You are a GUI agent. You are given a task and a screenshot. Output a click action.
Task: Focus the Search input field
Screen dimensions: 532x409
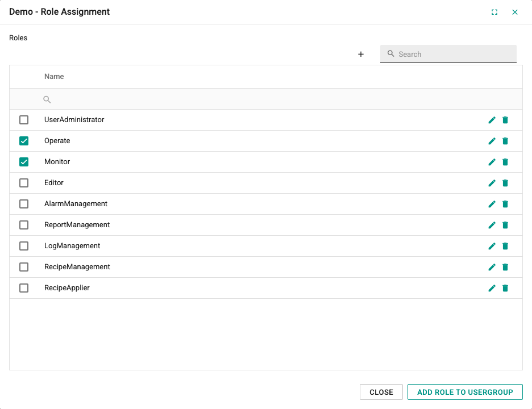click(448, 54)
